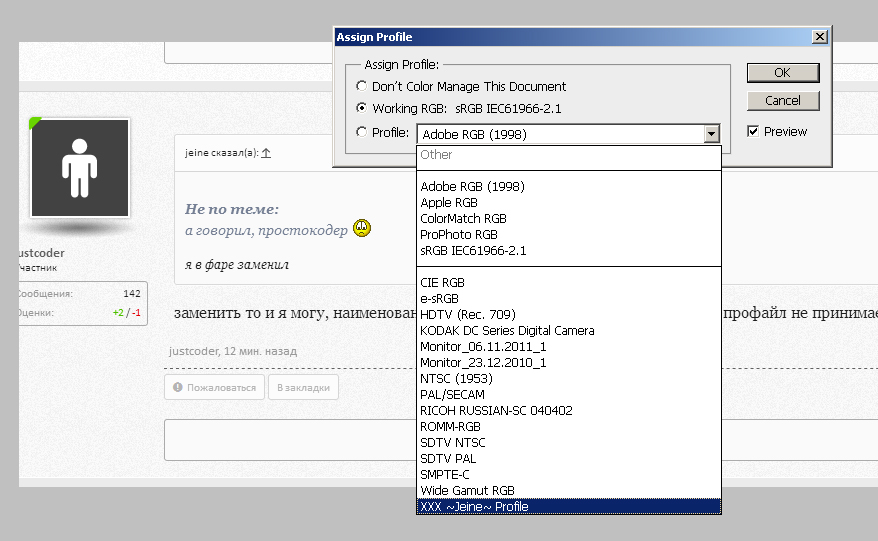Choose RICOH RUSSIAN-SC 040402 profile
Screen dimensions: 878x541
(x=568, y=411)
